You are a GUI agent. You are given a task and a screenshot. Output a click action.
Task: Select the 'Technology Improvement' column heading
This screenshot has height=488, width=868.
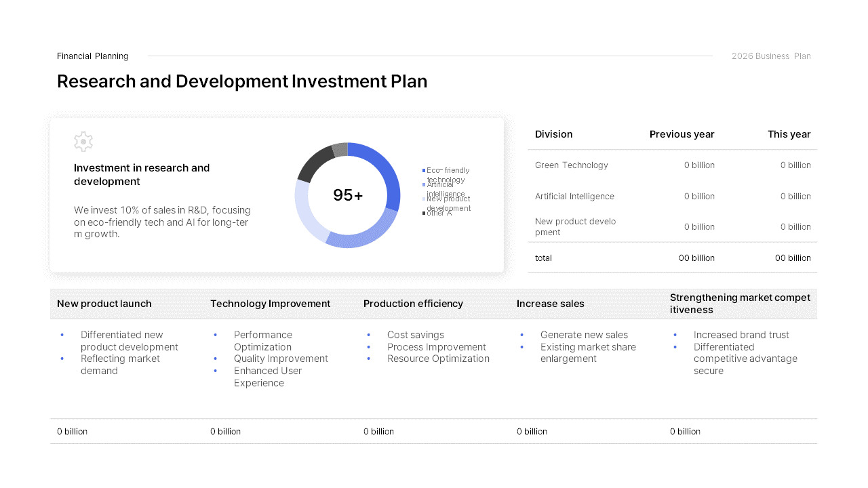[271, 304]
